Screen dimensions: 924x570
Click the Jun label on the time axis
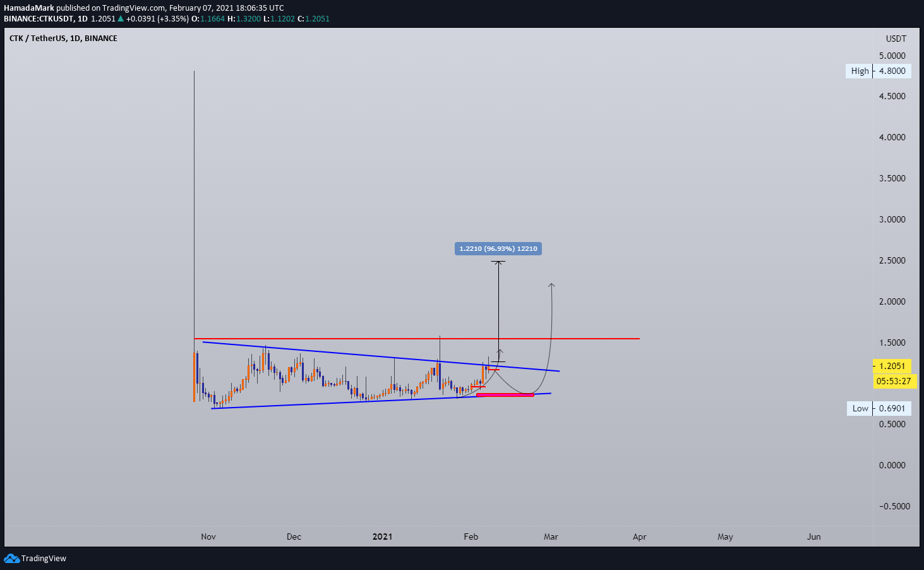814,537
